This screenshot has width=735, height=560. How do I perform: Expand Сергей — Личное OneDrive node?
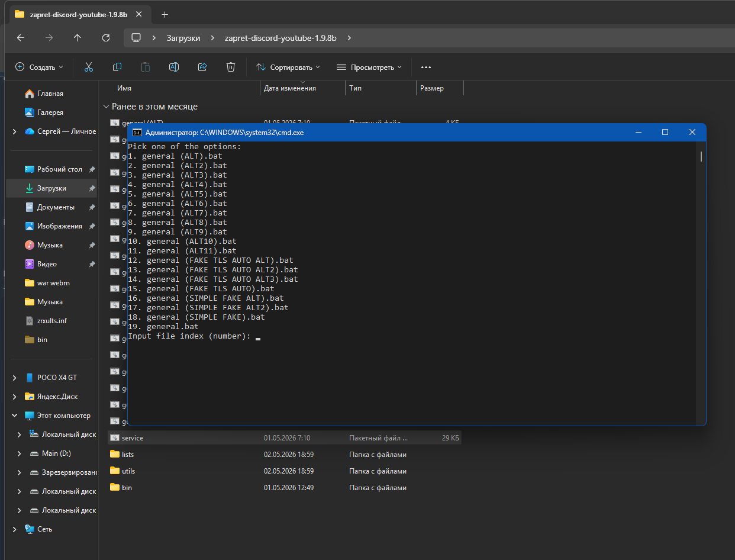[14, 131]
